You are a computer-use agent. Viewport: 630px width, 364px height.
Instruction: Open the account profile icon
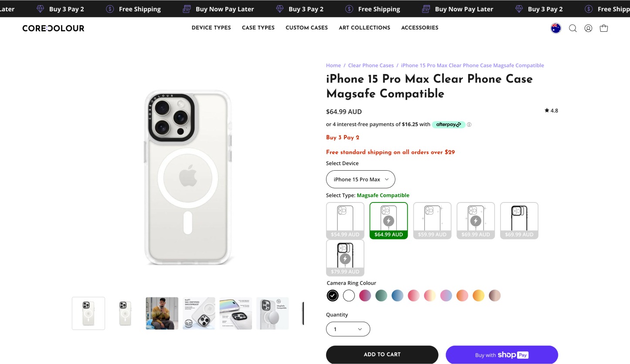pos(588,28)
